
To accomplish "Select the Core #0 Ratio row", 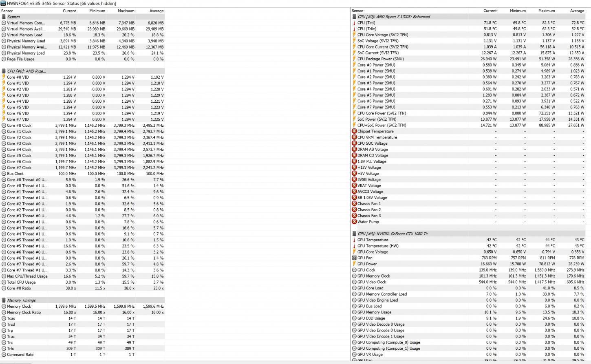I will [x=83, y=288].
